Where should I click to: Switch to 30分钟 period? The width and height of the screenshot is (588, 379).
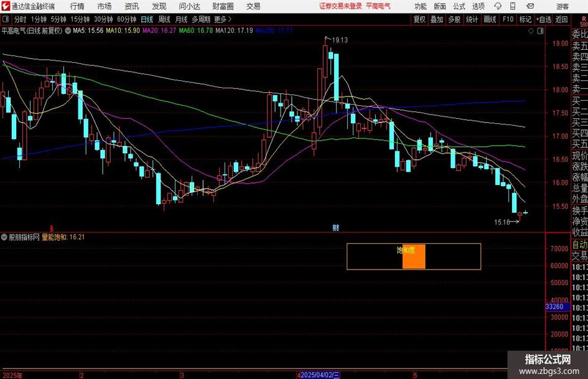pos(103,19)
